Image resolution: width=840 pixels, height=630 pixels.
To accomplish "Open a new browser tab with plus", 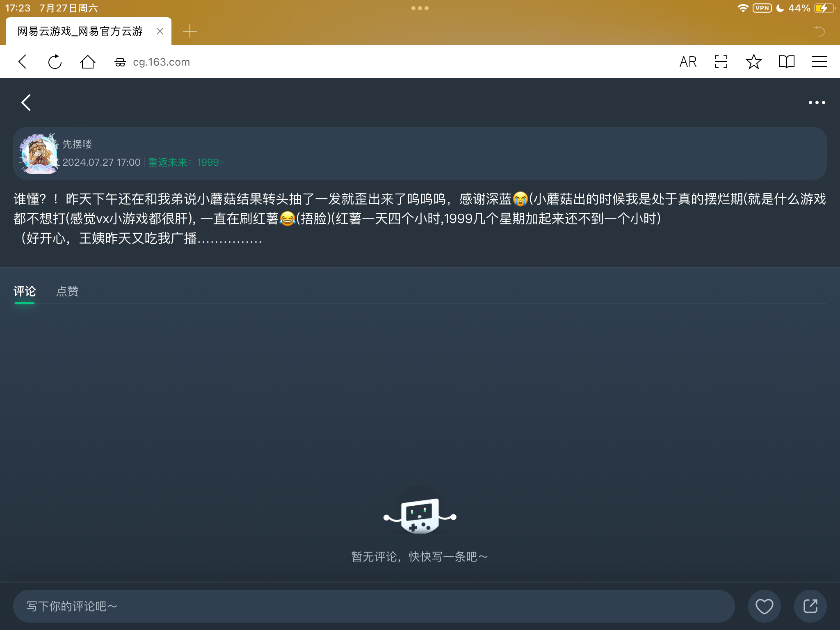I will [x=189, y=31].
